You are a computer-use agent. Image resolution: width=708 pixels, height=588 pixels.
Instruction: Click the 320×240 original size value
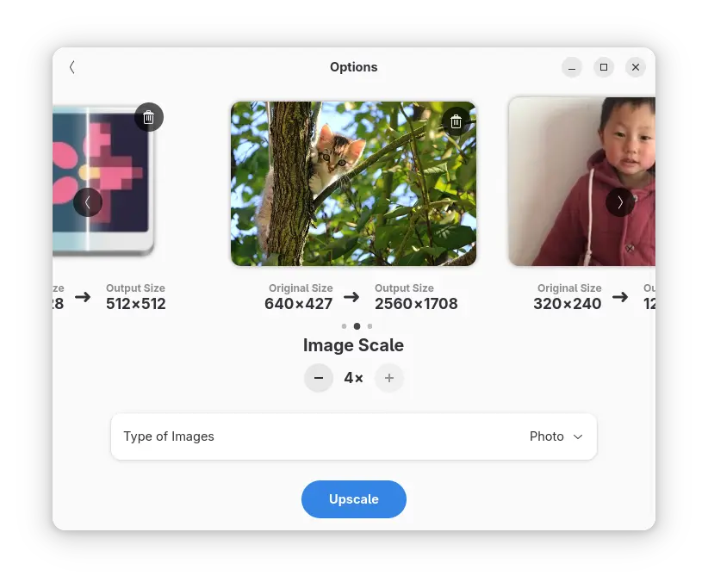point(567,304)
